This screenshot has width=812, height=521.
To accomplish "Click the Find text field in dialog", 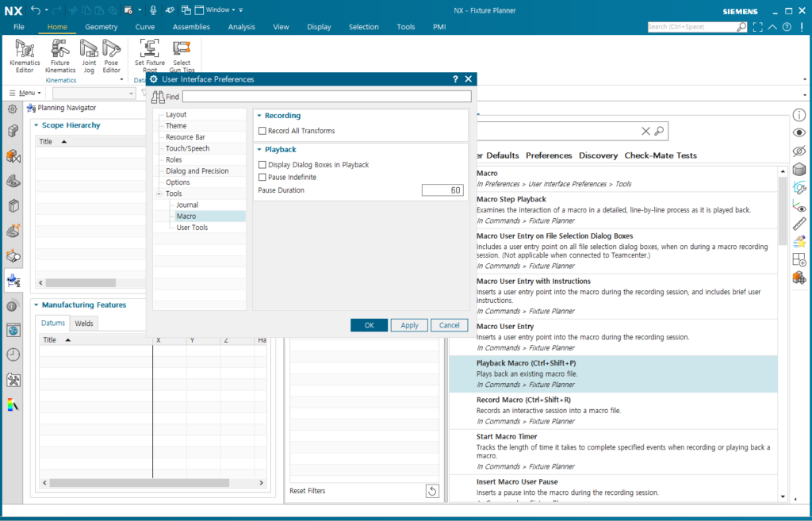I will 327,97.
